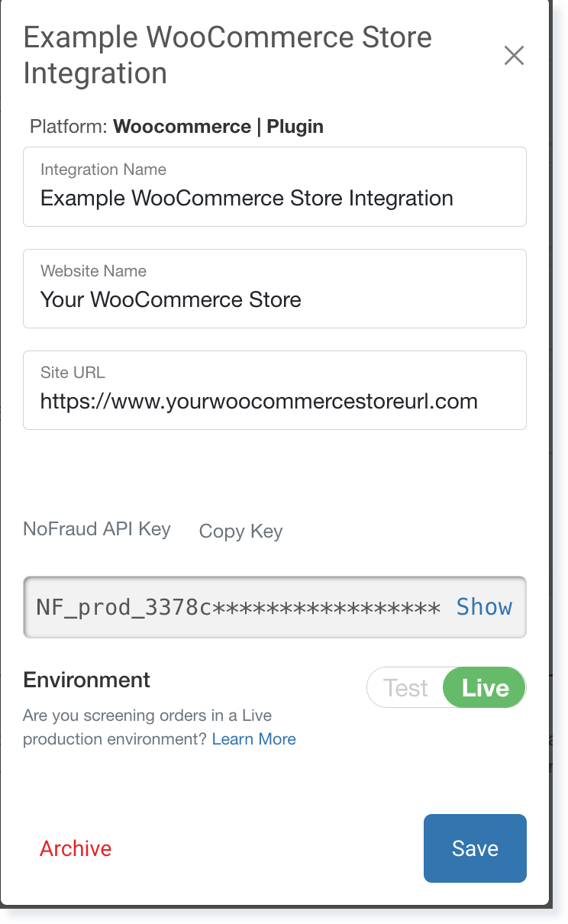Click Your WooCommerce Store website name text
Image resolution: width=568 pixels, height=924 pixels.
click(x=169, y=299)
